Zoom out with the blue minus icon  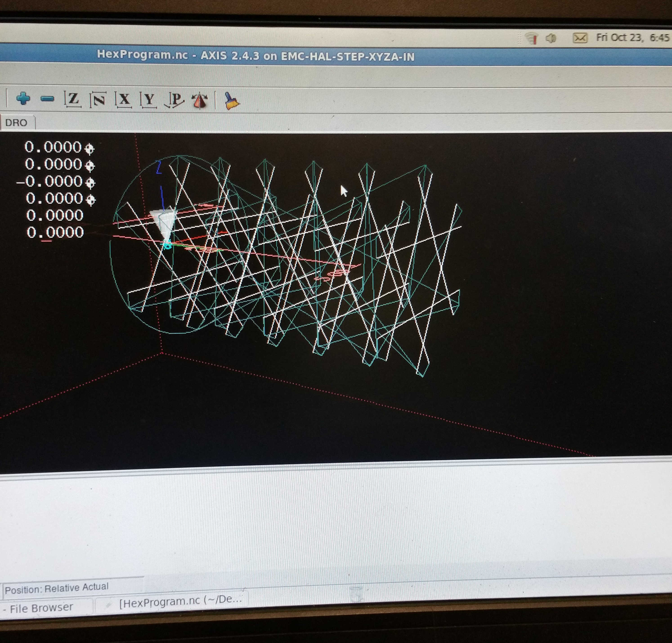47,99
